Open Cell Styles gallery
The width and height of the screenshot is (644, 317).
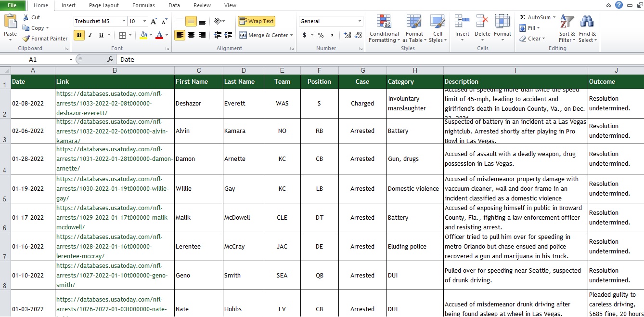click(x=438, y=28)
